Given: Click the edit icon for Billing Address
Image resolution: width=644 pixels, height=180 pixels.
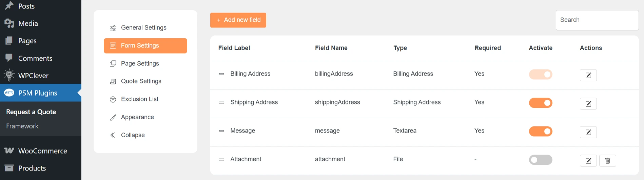Looking at the screenshot, I should coord(588,75).
